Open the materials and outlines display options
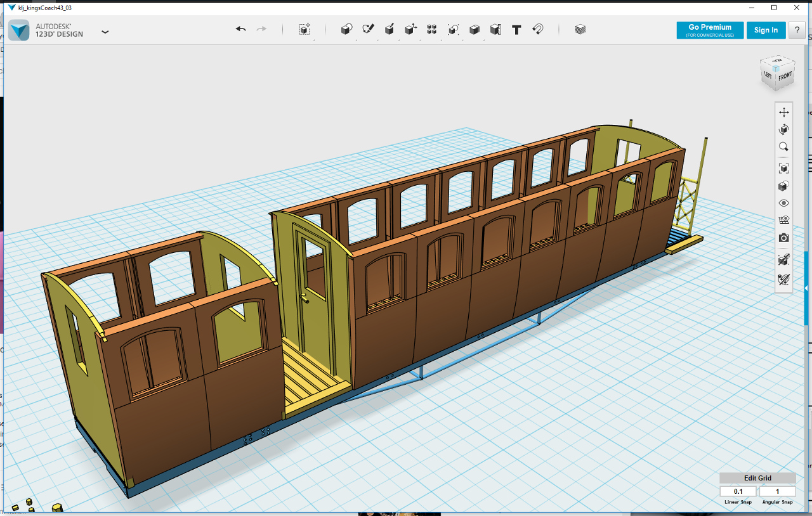The width and height of the screenshot is (812, 516). click(784, 186)
